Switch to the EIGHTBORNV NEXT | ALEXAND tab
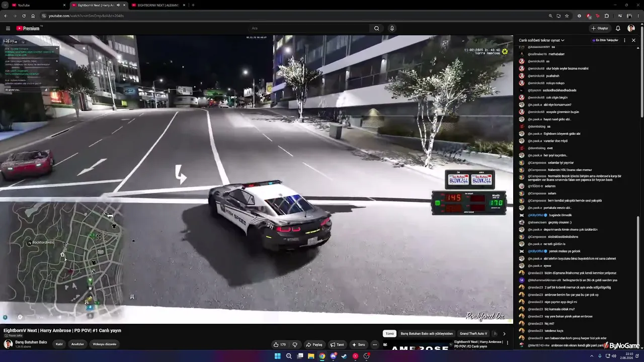Screen dimensions: 644x362 click(158, 5)
